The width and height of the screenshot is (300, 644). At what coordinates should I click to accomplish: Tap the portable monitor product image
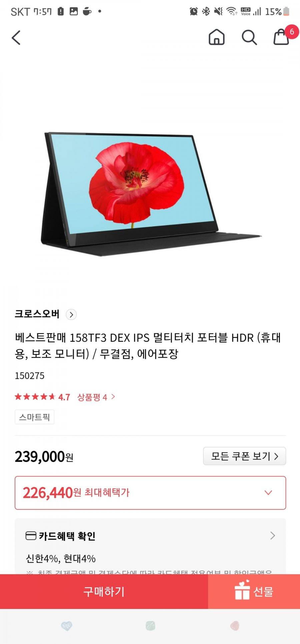(151, 194)
